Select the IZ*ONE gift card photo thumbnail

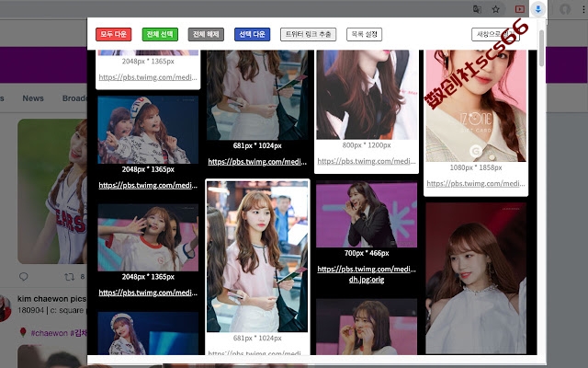476,106
